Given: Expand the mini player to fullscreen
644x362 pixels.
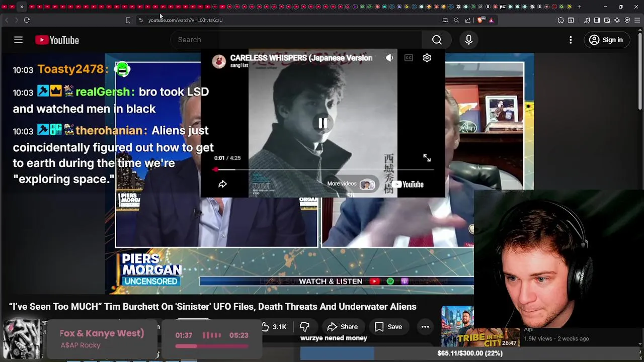Looking at the screenshot, I should click(x=427, y=158).
